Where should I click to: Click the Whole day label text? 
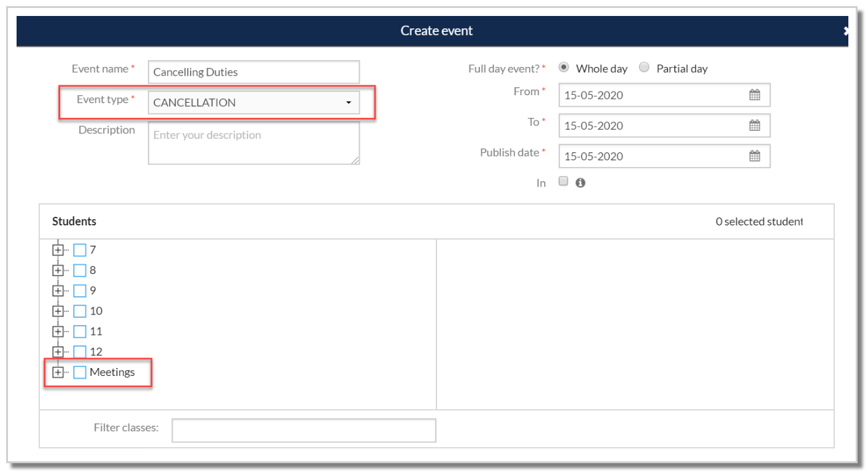[x=602, y=69]
